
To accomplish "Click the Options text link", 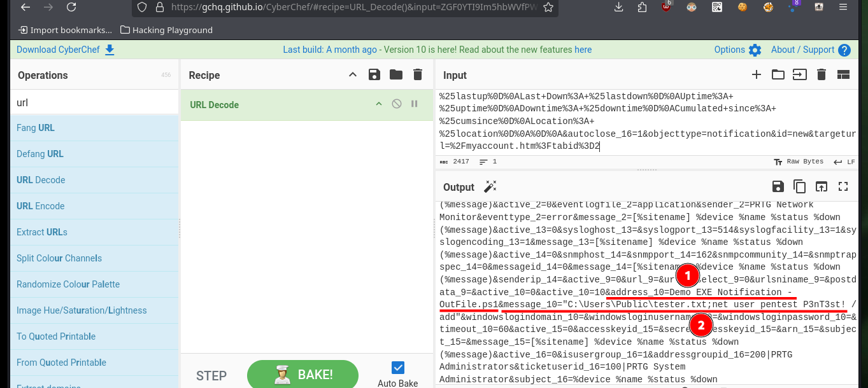I will (x=730, y=50).
